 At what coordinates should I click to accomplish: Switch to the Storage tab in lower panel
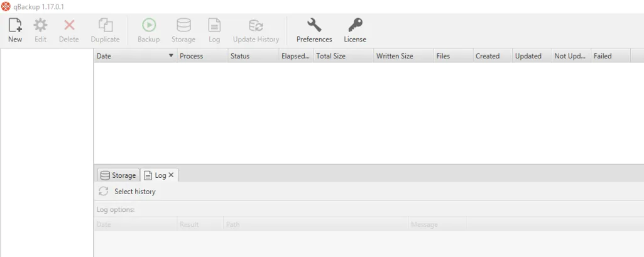118,175
